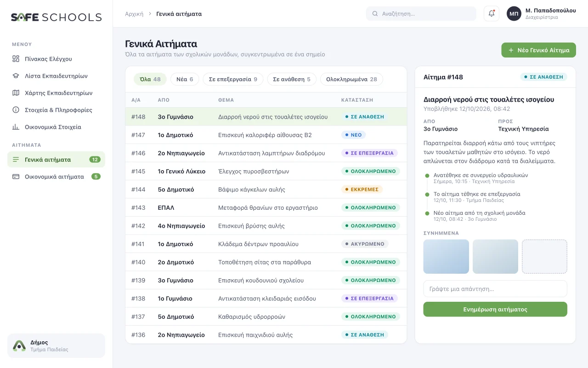Click the Δήμος municipality logo icon
Viewport: 588px width, 368px height.
(x=19, y=346)
